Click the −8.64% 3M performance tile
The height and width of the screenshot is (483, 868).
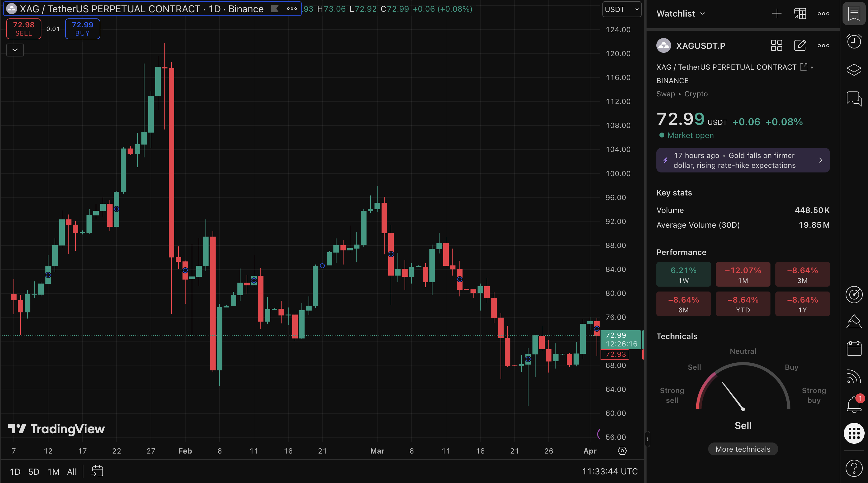click(x=802, y=274)
